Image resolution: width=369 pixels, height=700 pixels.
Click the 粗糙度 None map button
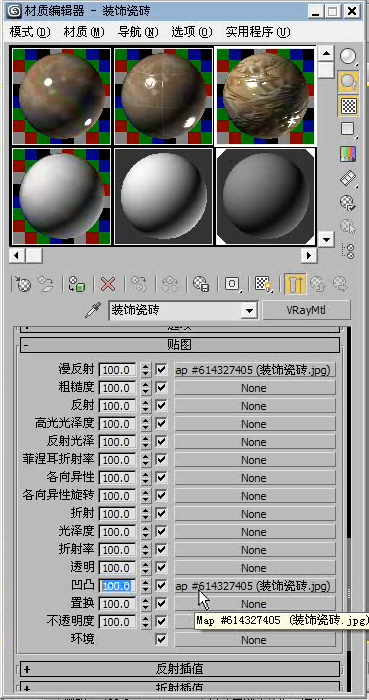pyautogui.click(x=254, y=388)
